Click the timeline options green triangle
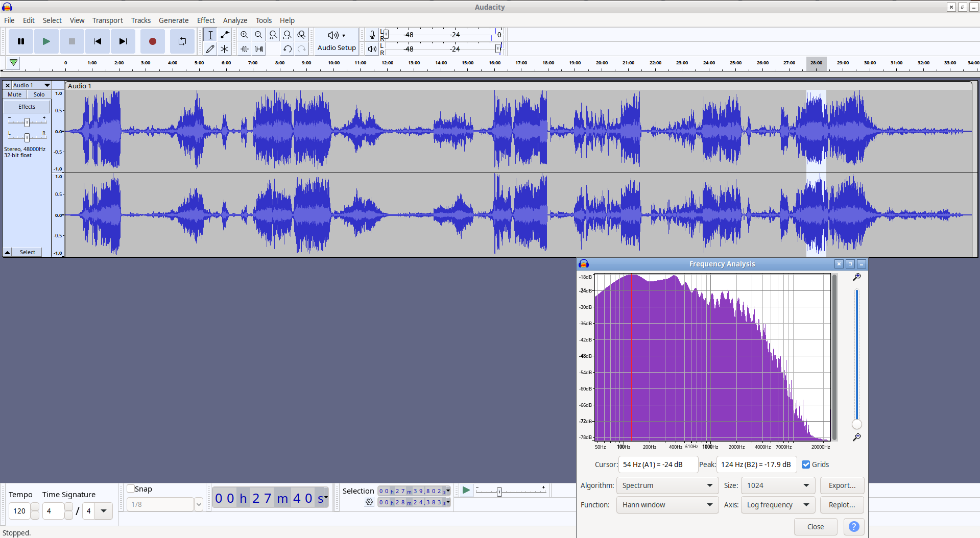980x538 pixels. coord(14,63)
